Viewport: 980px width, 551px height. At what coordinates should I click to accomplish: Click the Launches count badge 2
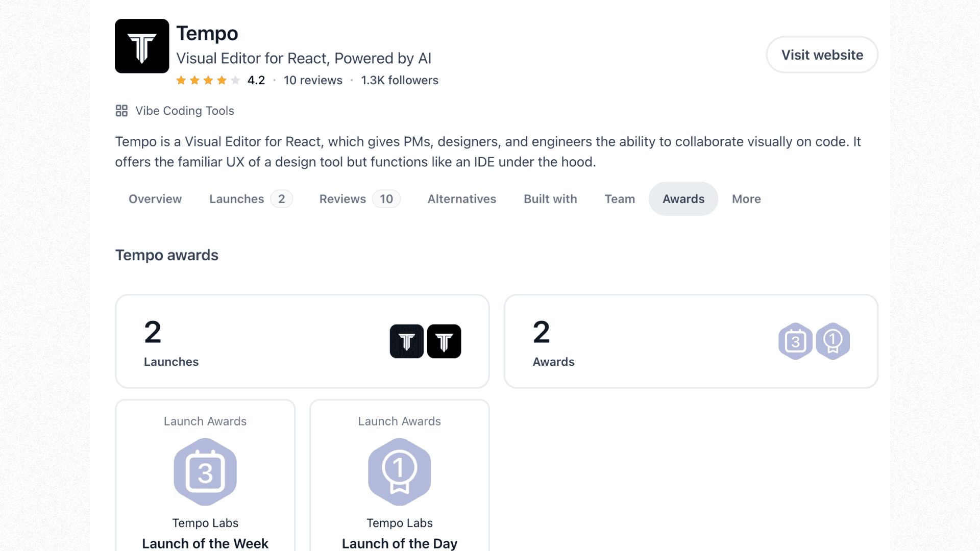282,199
